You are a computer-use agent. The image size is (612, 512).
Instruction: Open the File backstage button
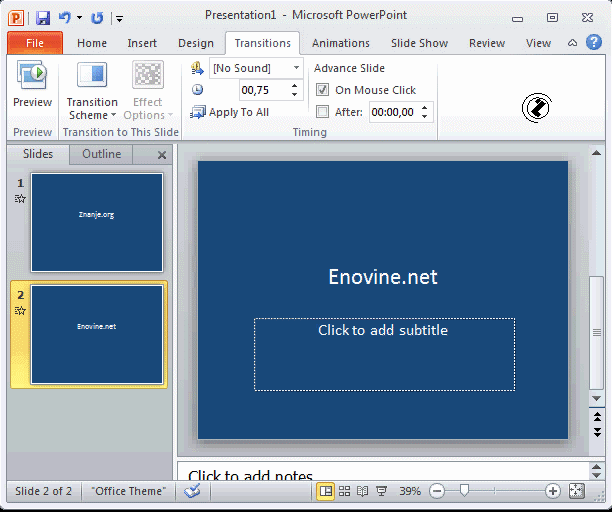35,43
